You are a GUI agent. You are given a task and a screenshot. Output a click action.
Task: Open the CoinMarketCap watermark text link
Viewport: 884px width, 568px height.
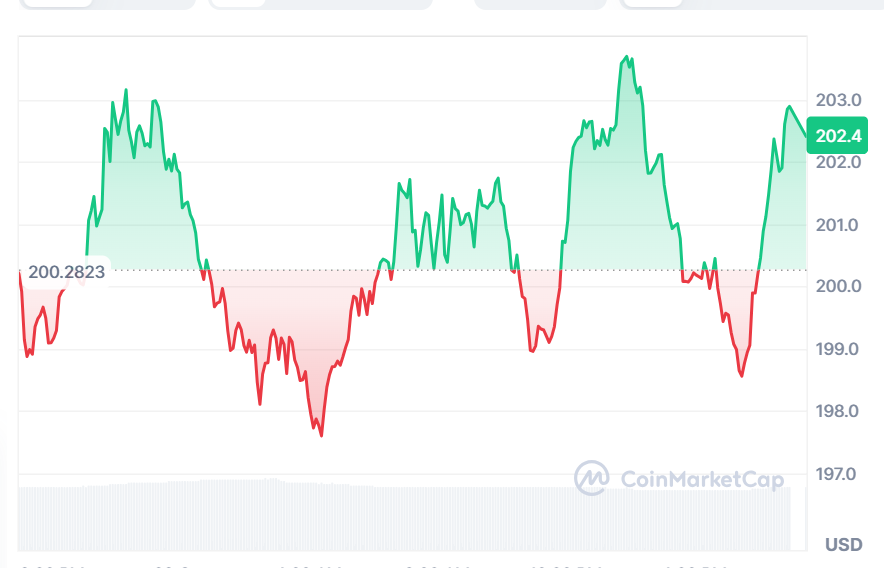(x=702, y=480)
